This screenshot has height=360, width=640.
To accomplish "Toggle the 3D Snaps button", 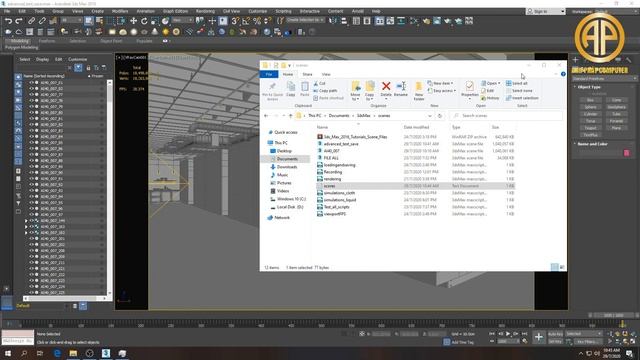I will coord(236,21).
